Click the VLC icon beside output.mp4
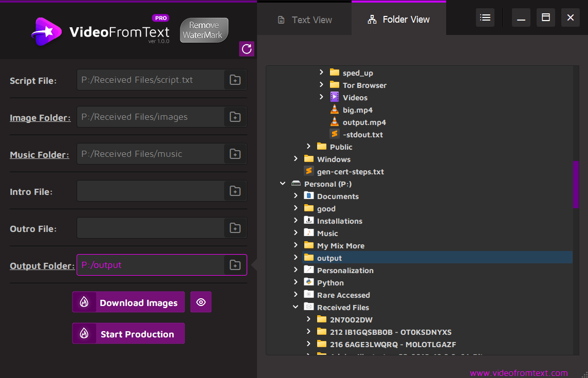 [x=334, y=122]
